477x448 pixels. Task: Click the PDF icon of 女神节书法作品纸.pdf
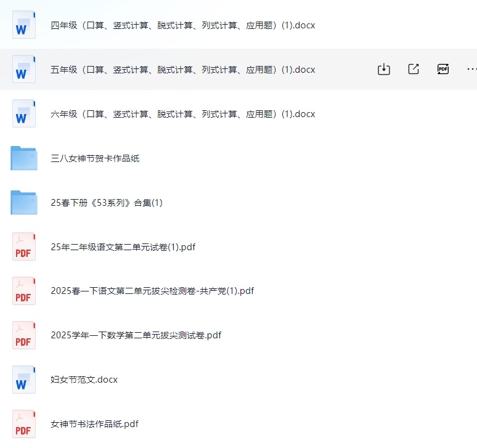pos(24,424)
